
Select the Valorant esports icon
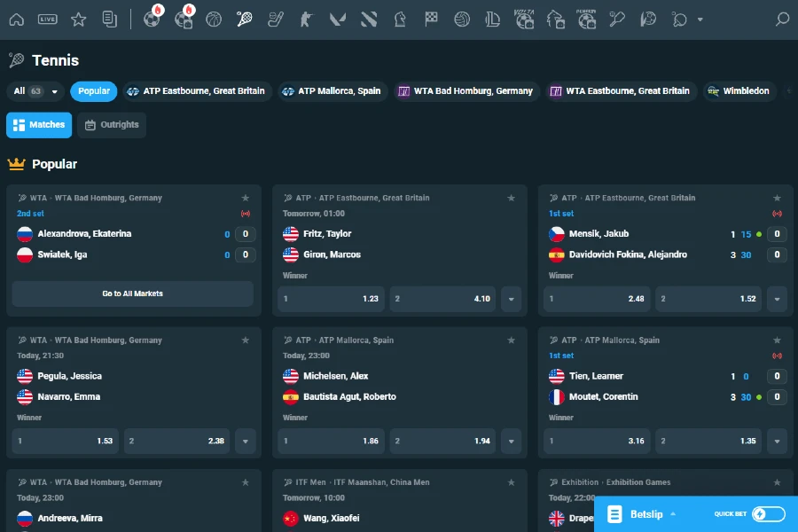[x=337, y=18]
